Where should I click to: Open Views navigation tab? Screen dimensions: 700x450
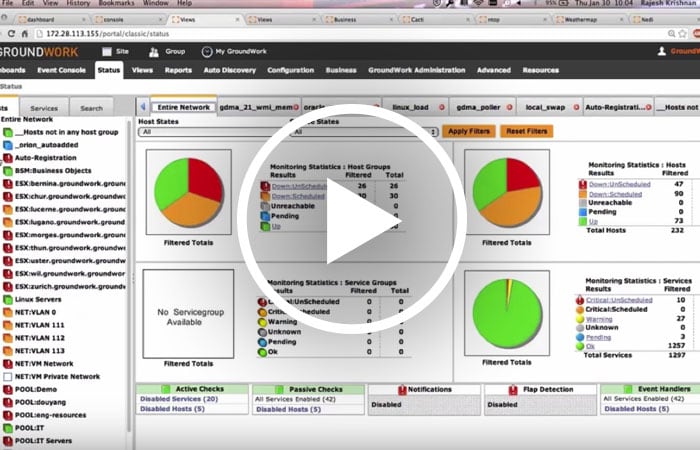pos(142,70)
